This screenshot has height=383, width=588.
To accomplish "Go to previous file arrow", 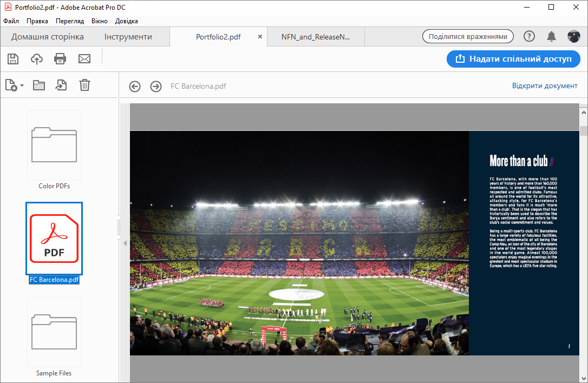I will (x=135, y=87).
